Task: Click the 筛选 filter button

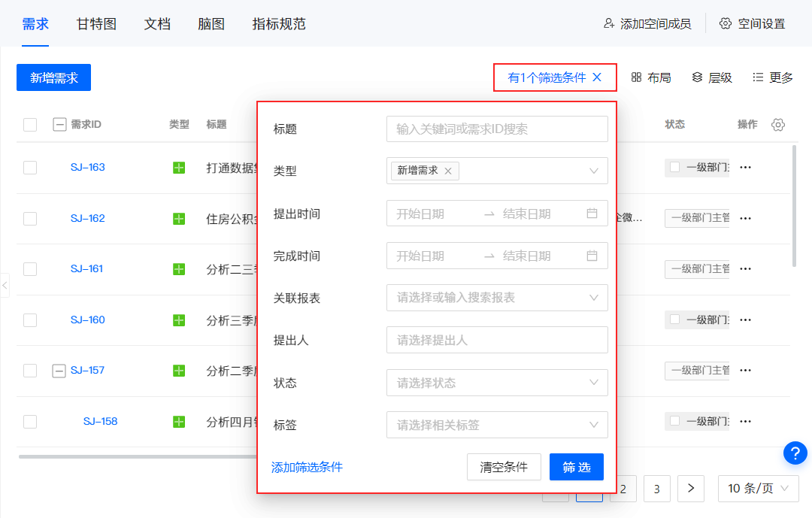Action: (x=576, y=467)
